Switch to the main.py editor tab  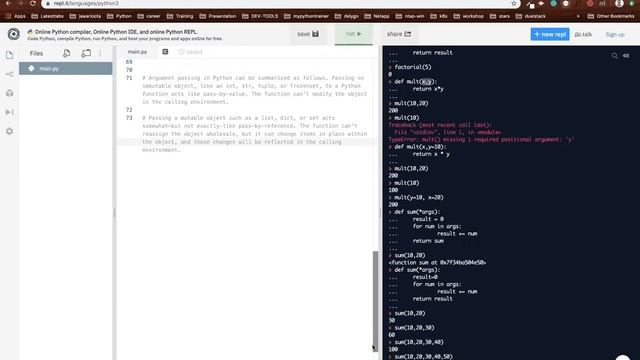click(x=137, y=52)
